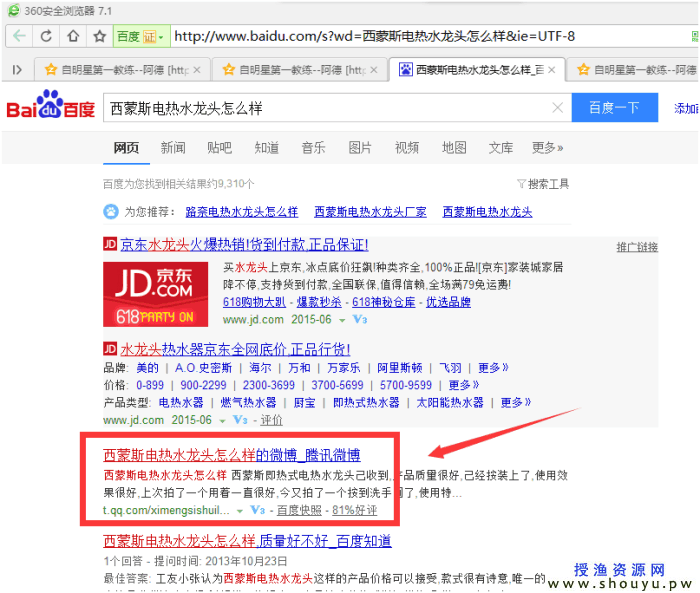
Task: Choose product type 即热式热水器
Action: click(x=367, y=403)
